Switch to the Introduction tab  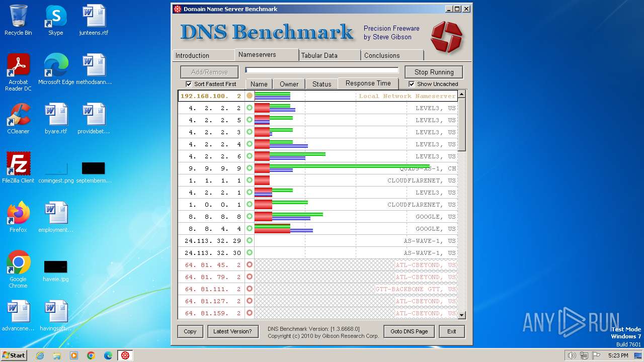[x=204, y=55]
